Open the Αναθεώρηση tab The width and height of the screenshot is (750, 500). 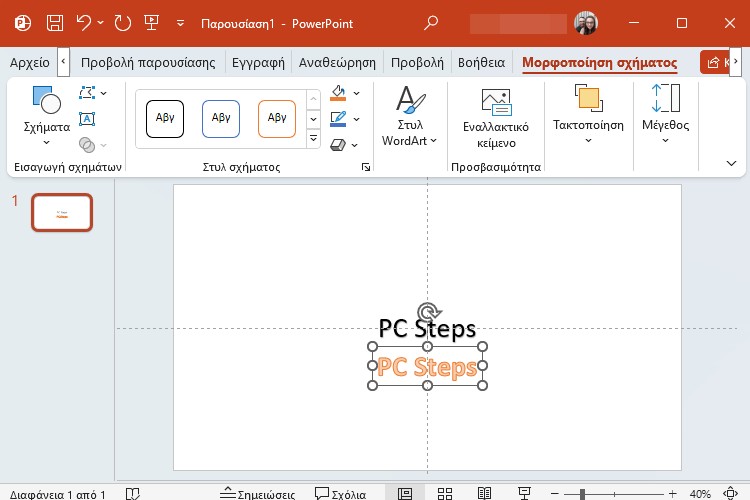pos(337,63)
